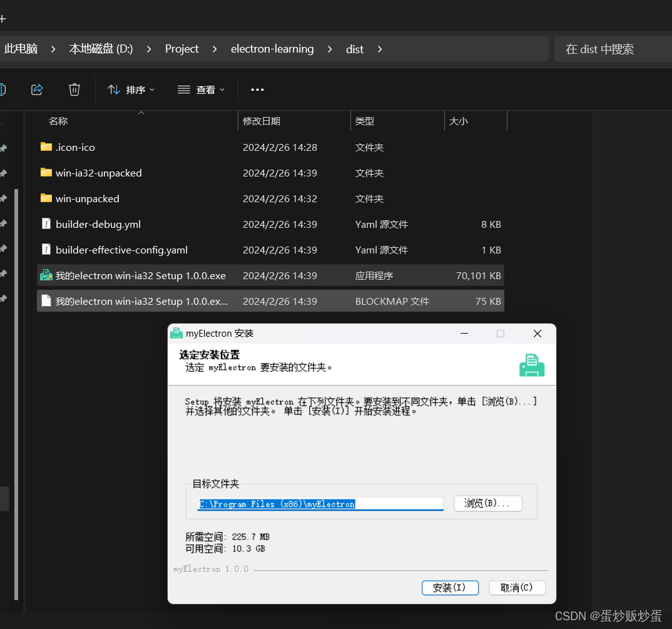The image size is (672, 629).
Task: Click the Delete trash icon
Action: [x=74, y=89]
